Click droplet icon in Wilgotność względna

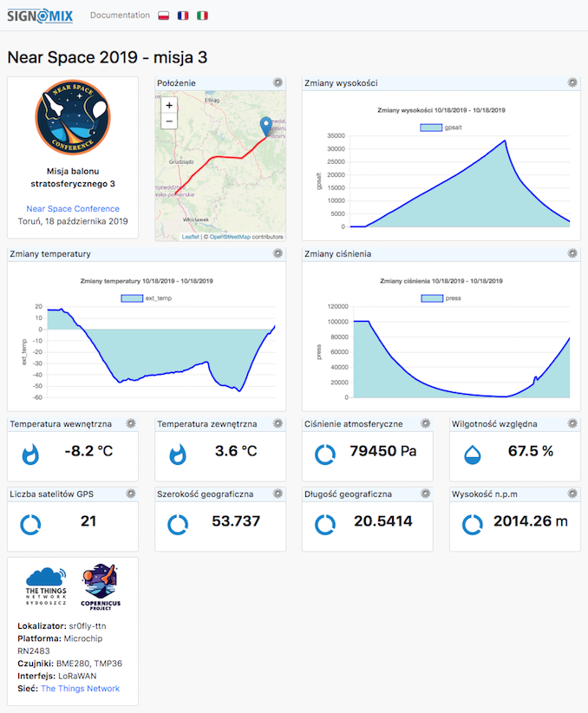tap(473, 455)
